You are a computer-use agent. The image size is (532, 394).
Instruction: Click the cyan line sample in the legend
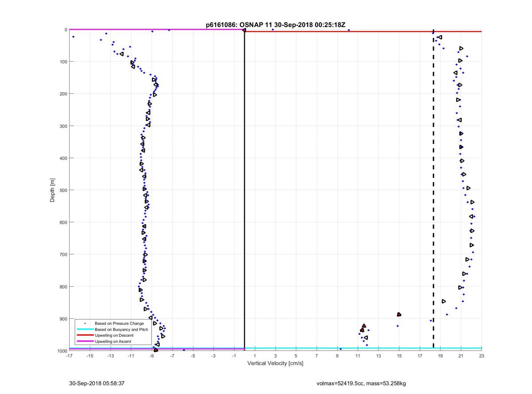(85, 330)
